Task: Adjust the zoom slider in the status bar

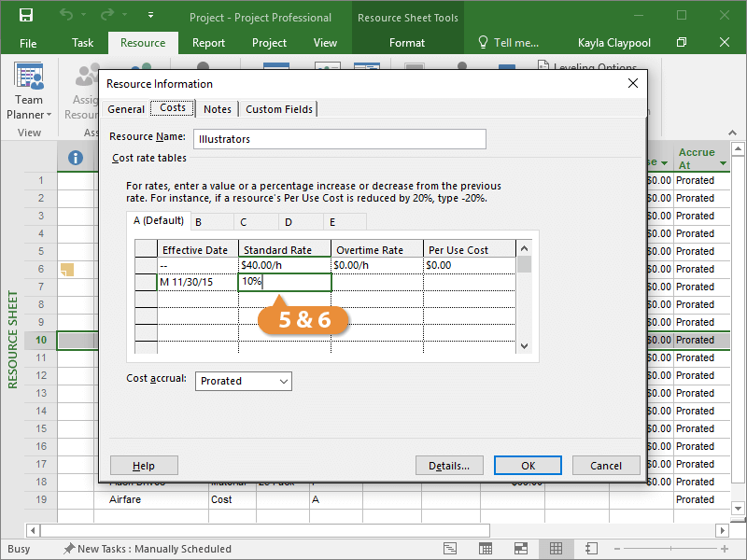Action: pyautogui.click(x=672, y=549)
